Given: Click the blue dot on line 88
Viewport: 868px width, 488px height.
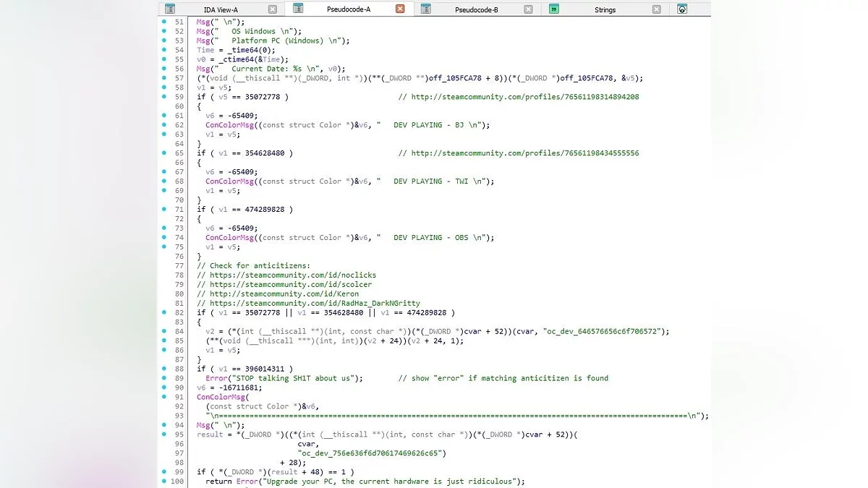Looking at the screenshot, I should (x=163, y=369).
